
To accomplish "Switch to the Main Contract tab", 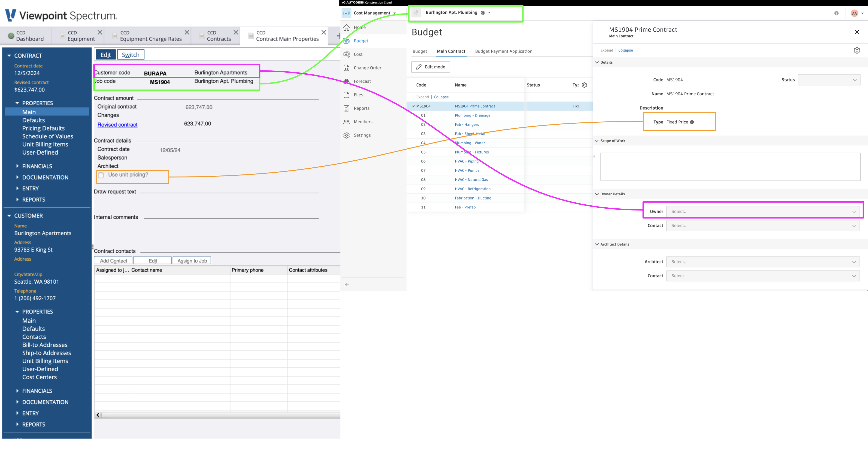I will [451, 51].
